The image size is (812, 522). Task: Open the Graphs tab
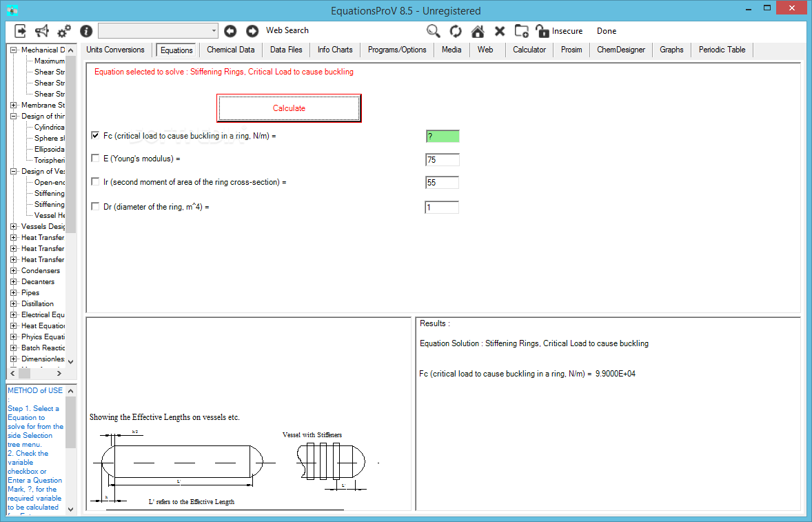(x=671, y=50)
